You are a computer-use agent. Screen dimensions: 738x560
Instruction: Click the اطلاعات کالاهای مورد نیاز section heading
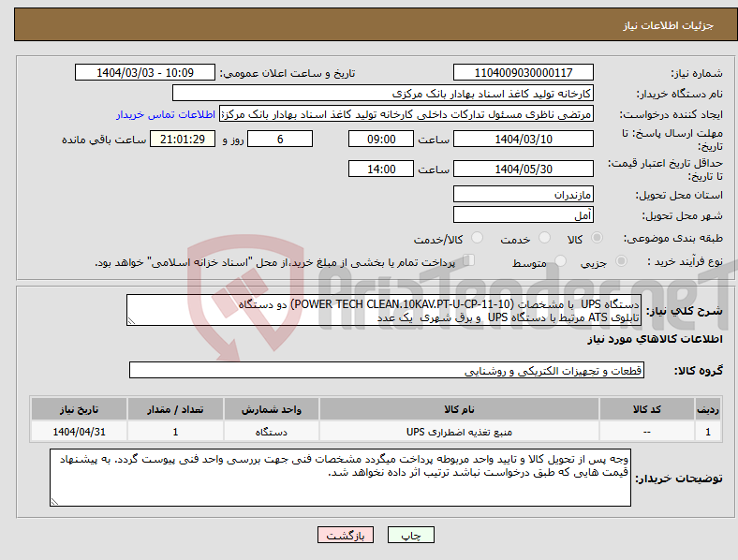[655, 339]
